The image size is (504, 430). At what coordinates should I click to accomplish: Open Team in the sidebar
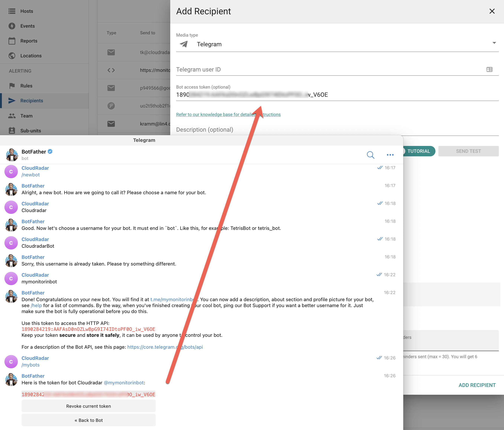coord(26,116)
